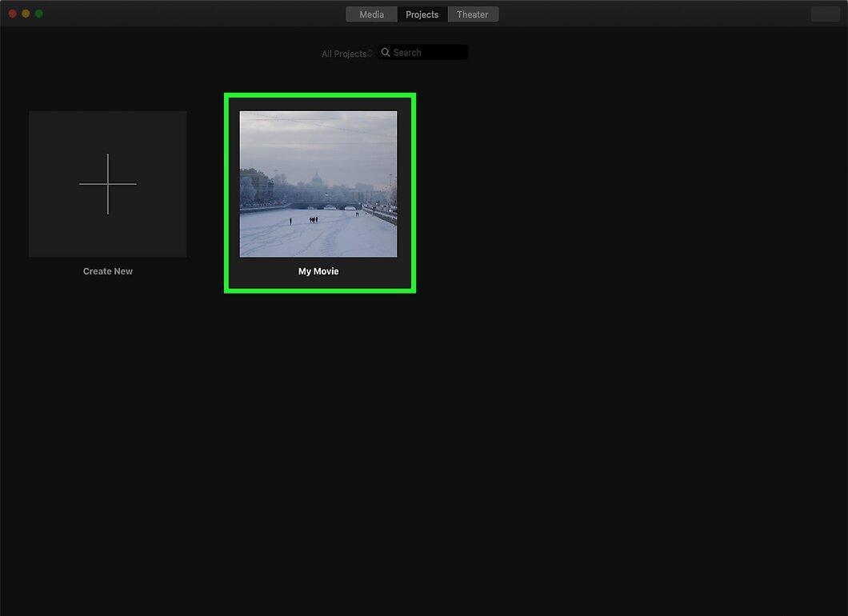Click the plus icon to create project
The image size is (848, 616).
point(108,184)
